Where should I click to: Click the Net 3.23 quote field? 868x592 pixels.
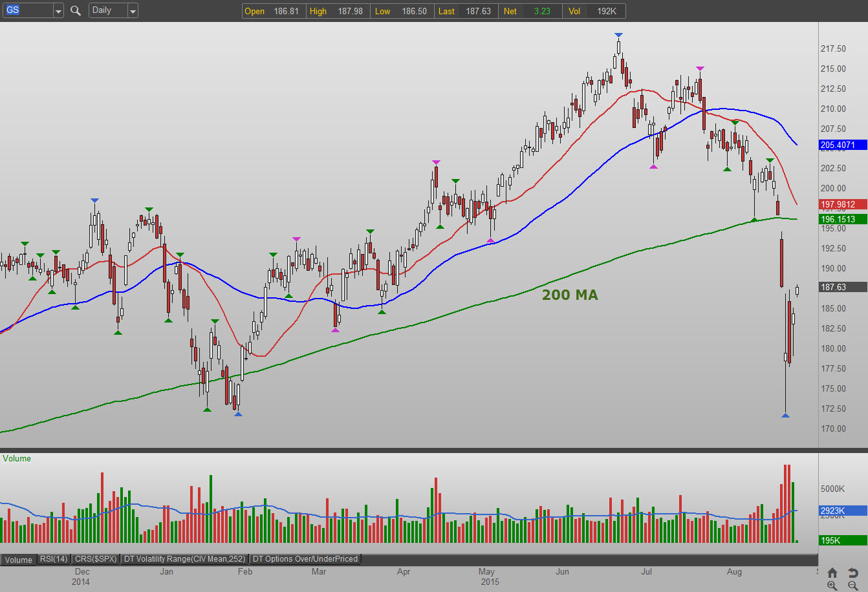click(530, 11)
